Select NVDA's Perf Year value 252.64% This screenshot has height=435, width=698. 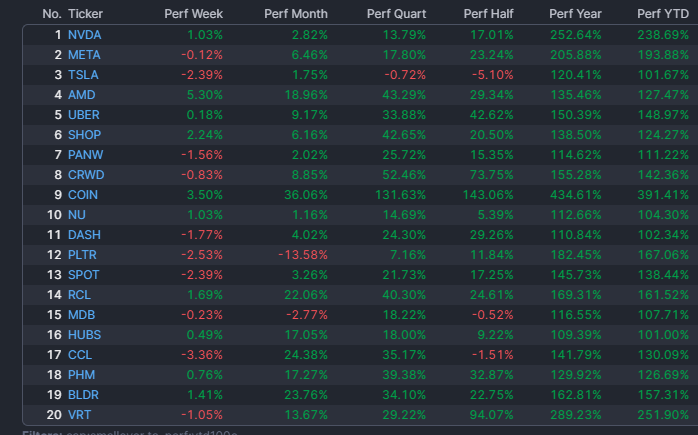576,35
